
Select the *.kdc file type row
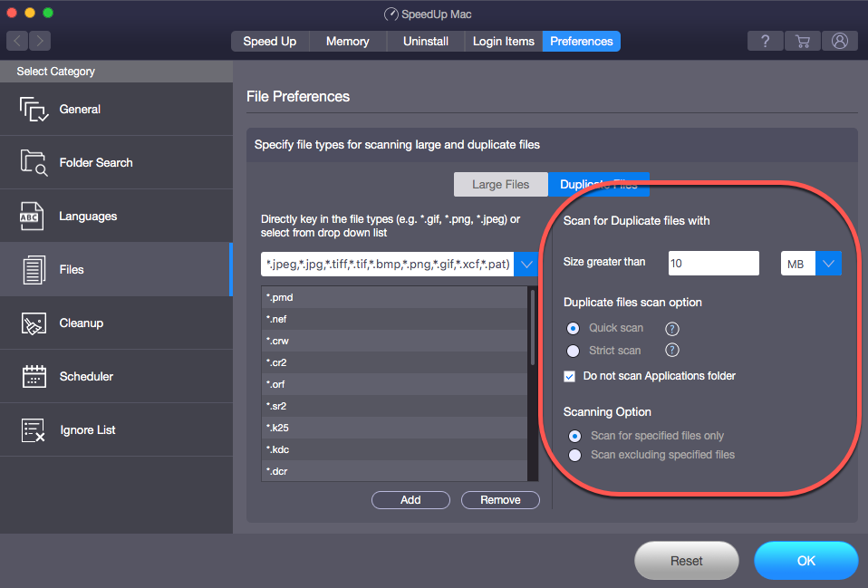click(x=394, y=449)
